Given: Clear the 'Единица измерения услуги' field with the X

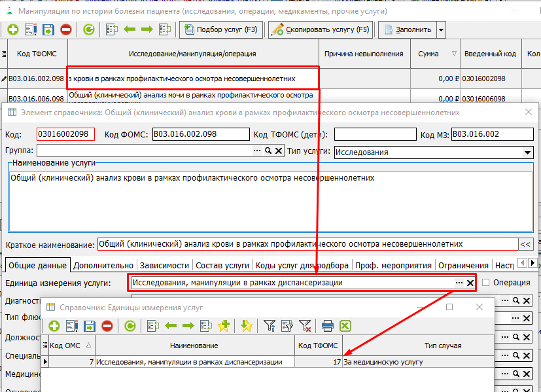Looking at the screenshot, I should coord(469,283).
